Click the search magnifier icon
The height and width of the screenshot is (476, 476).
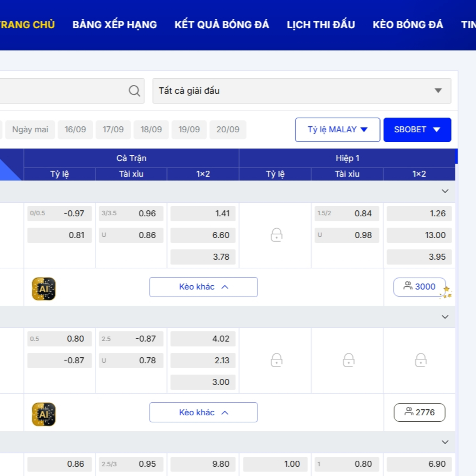coord(134,91)
